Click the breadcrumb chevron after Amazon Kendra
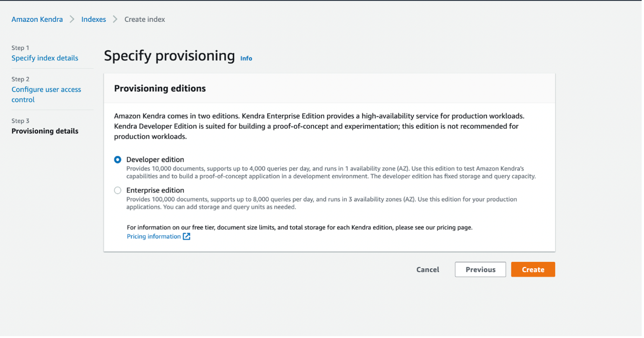 click(72, 20)
